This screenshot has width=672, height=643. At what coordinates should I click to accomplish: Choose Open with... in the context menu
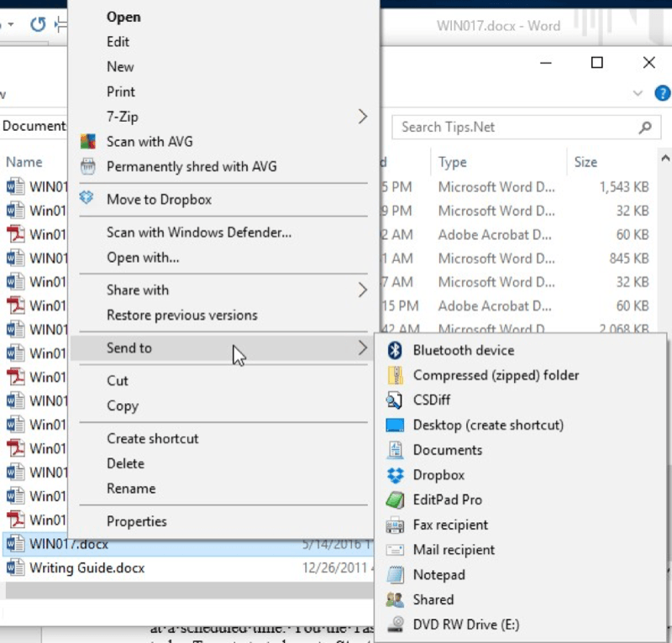(143, 258)
